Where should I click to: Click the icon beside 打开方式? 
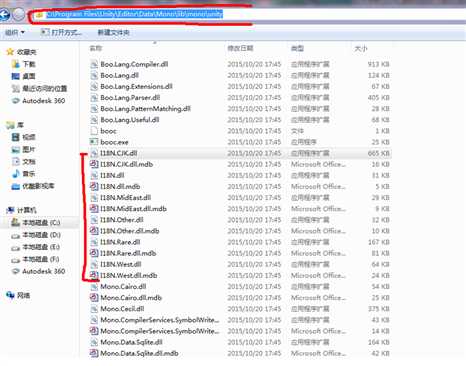pyautogui.click(x=45, y=32)
